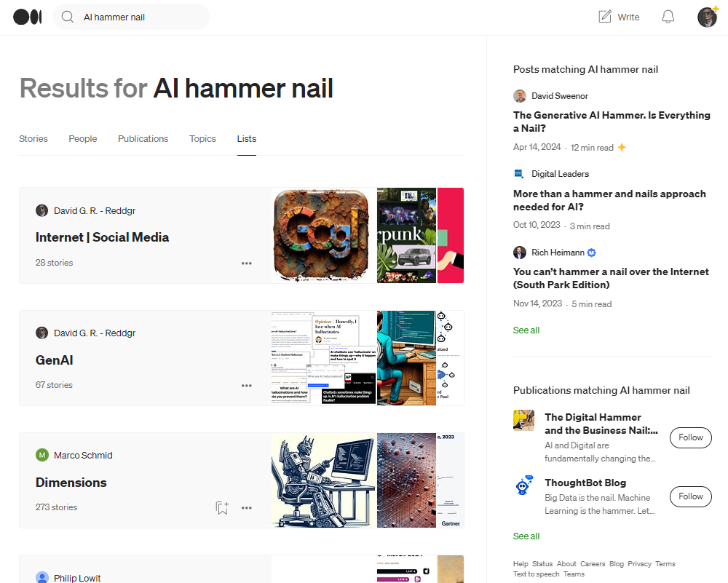This screenshot has width=728, height=583.
Task: Click the search magnifying glass icon
Action: point(67,16)
